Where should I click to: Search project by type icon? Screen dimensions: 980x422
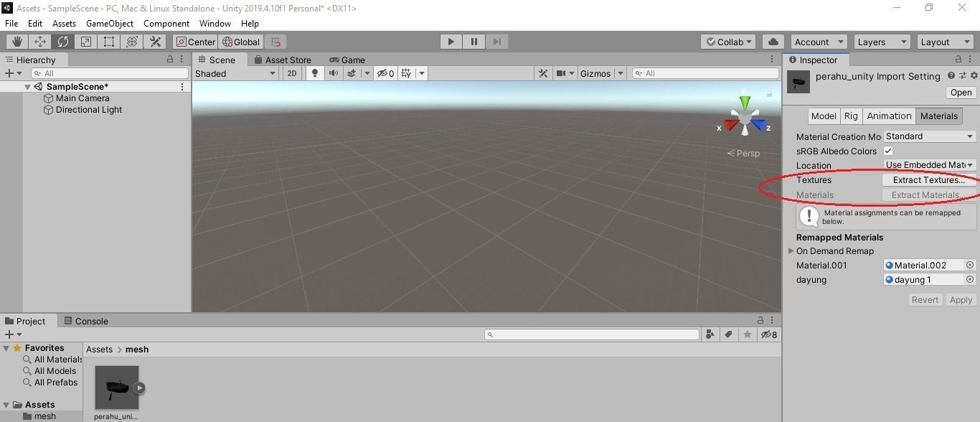click(x=710, y=334)
